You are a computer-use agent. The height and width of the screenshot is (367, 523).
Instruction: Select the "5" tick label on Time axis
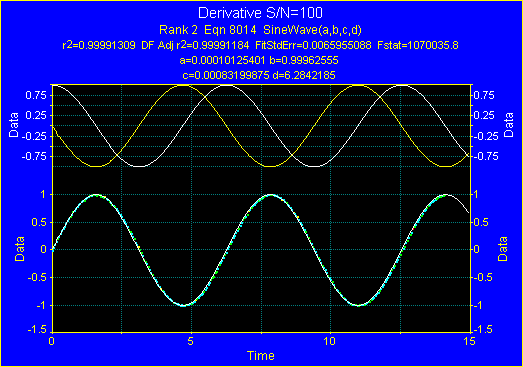190,341
